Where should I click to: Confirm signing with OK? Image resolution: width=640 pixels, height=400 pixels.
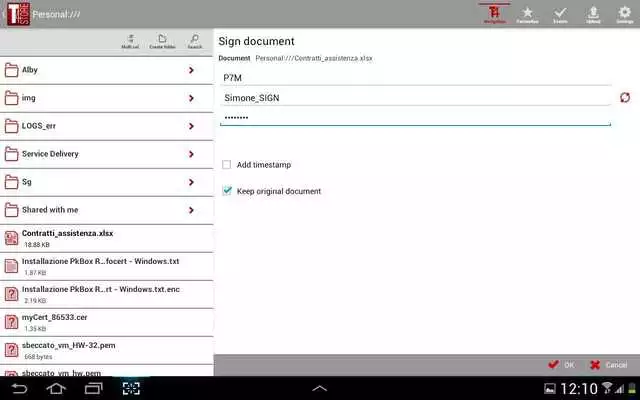561,365
